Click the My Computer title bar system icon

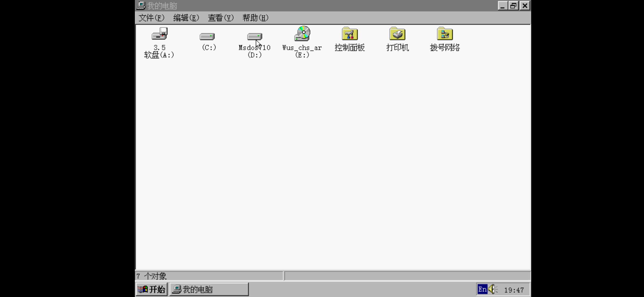pyautogui.click(x=141, y=5)
